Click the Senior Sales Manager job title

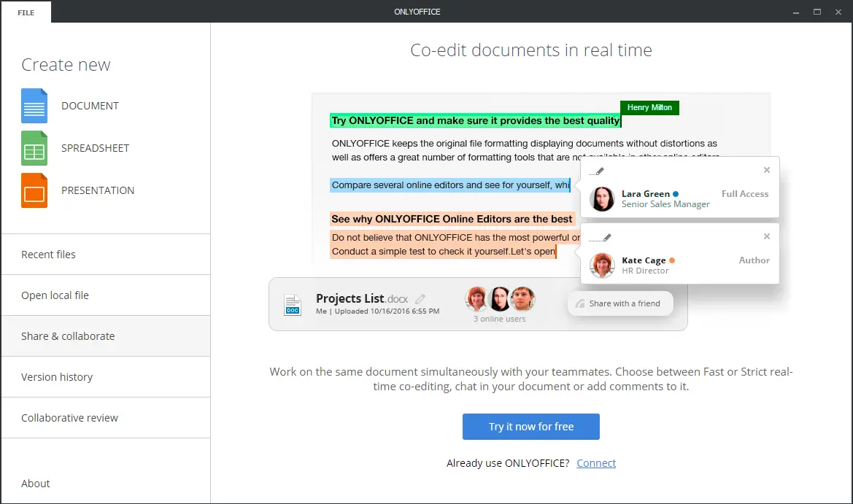[x=665, y=204]
